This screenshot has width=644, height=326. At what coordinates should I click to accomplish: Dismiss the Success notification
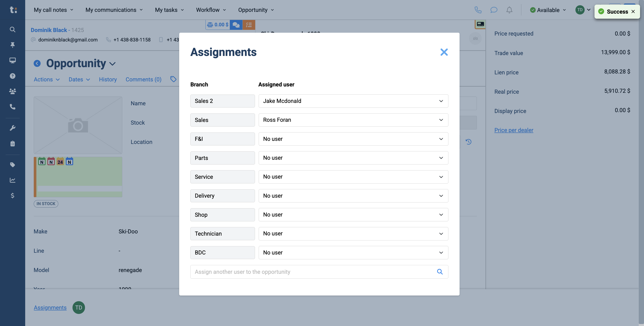(x=633, y=12)
